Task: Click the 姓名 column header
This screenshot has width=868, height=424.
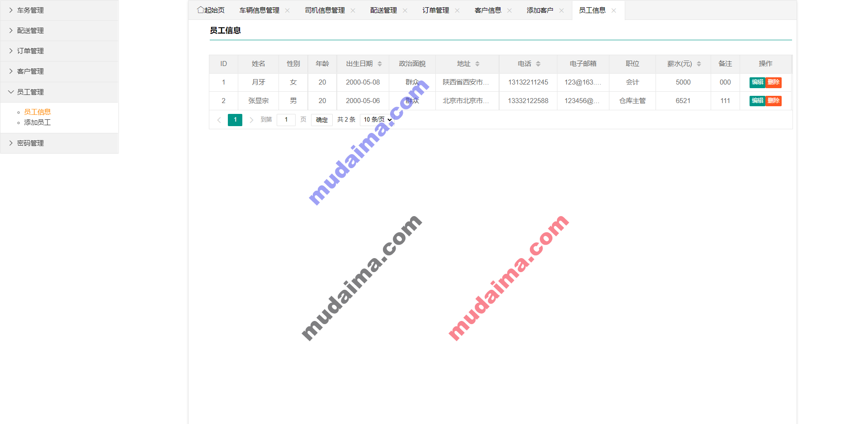Action: click(258, 64)
